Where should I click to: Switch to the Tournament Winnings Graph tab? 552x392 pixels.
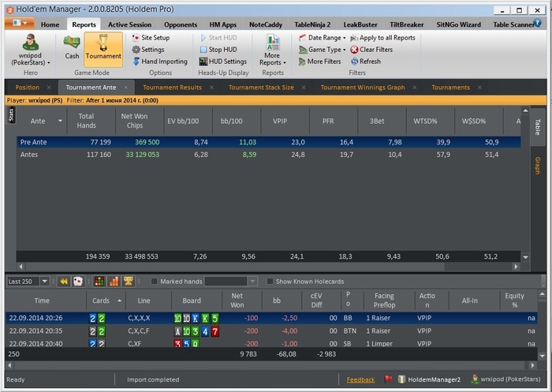363,88
